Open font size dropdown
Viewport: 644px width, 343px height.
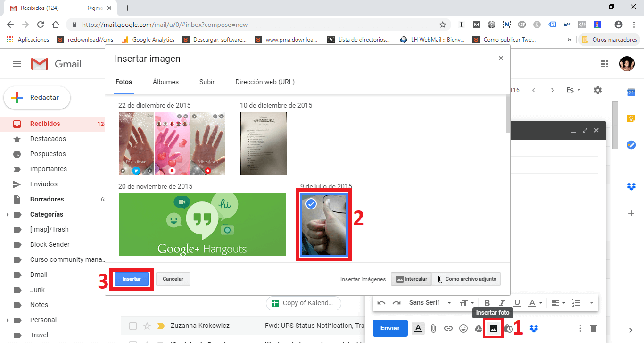click(x=466, y=303)
